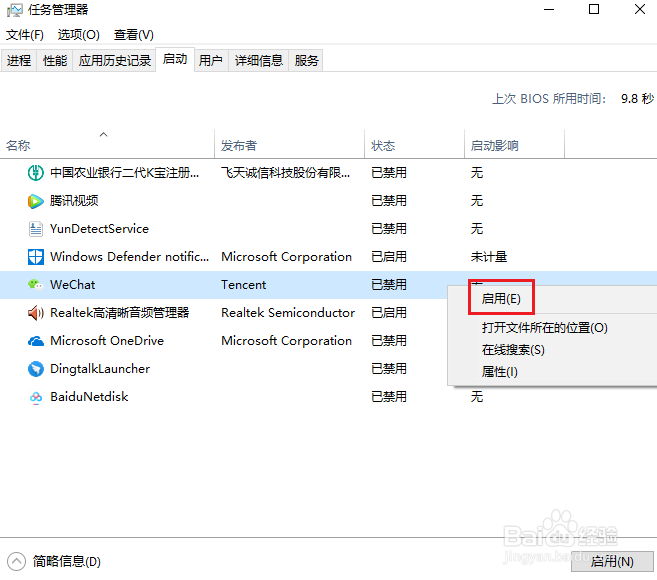
Task: Click Microsoft Corporation in Windows Defender row
Action: 286,256
